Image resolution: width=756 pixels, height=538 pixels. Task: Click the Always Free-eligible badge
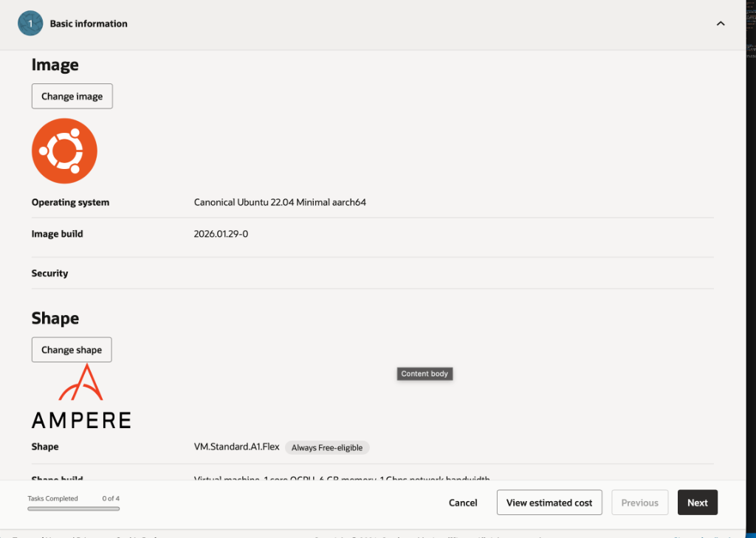tap(327, 447)
